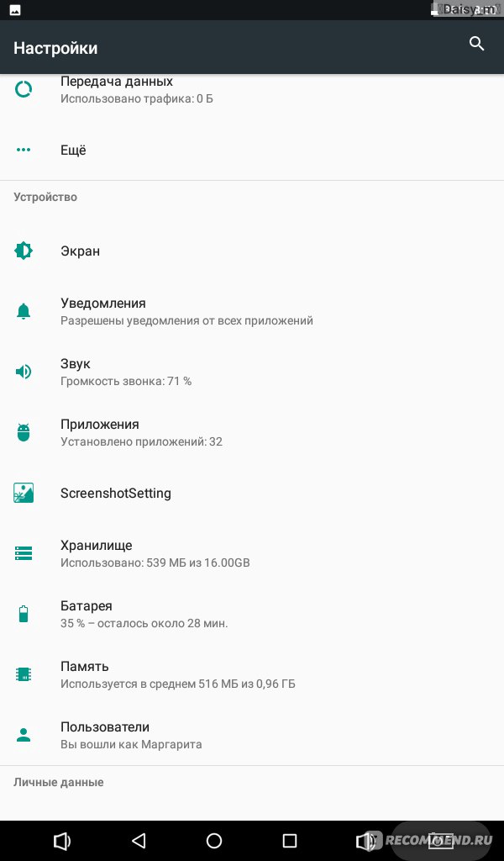Tap the ScreenshotSetting picture icon

(24, 493)
